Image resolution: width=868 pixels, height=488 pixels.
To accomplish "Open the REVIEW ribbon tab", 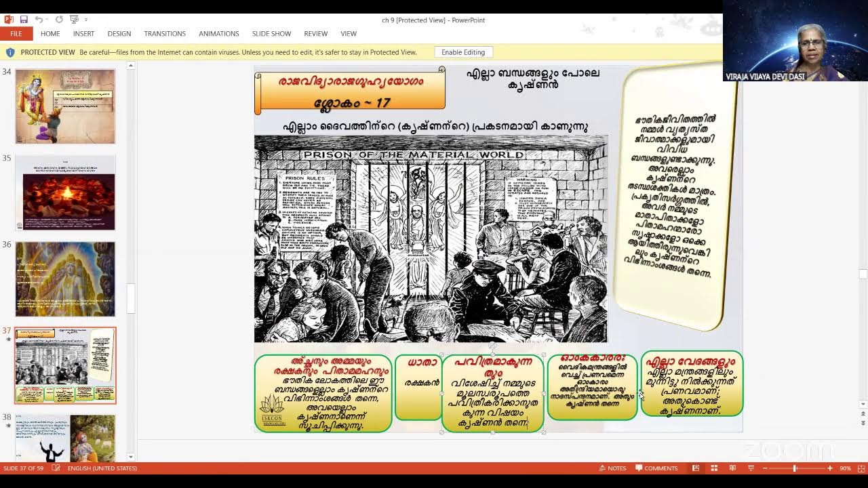I will (x=315, y=34).
